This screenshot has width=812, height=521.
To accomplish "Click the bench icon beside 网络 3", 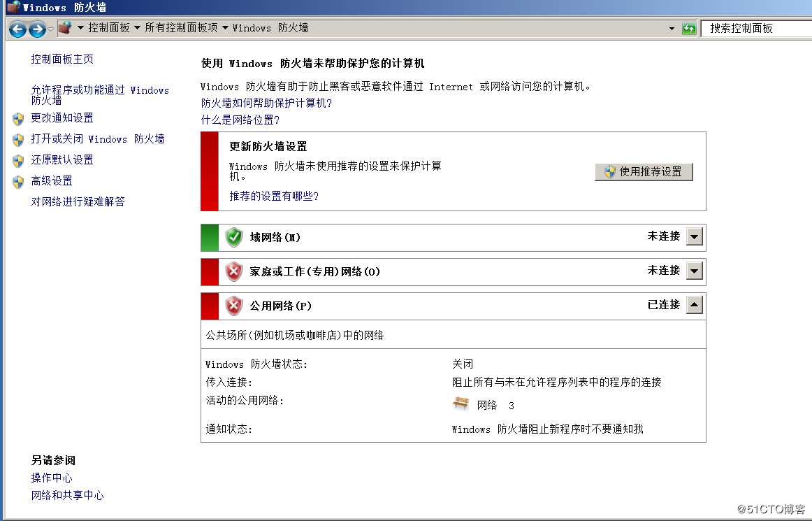I will click(x=461, y=404).
